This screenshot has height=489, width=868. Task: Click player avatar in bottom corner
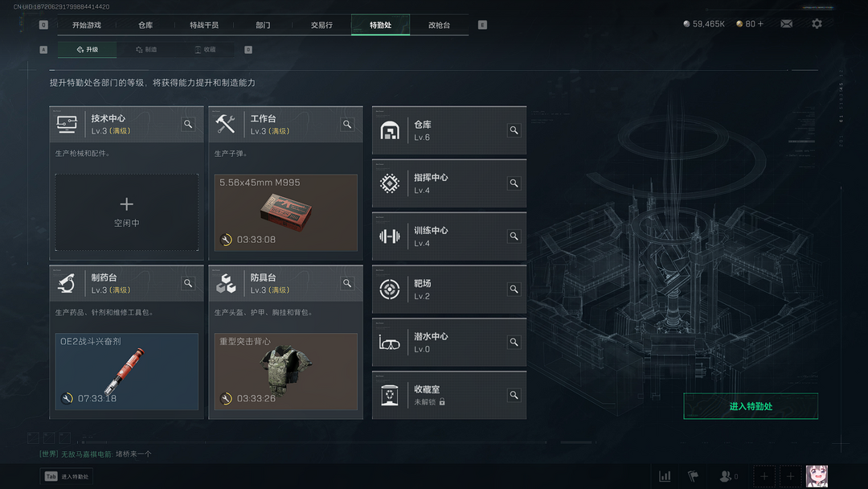point(817,476)
